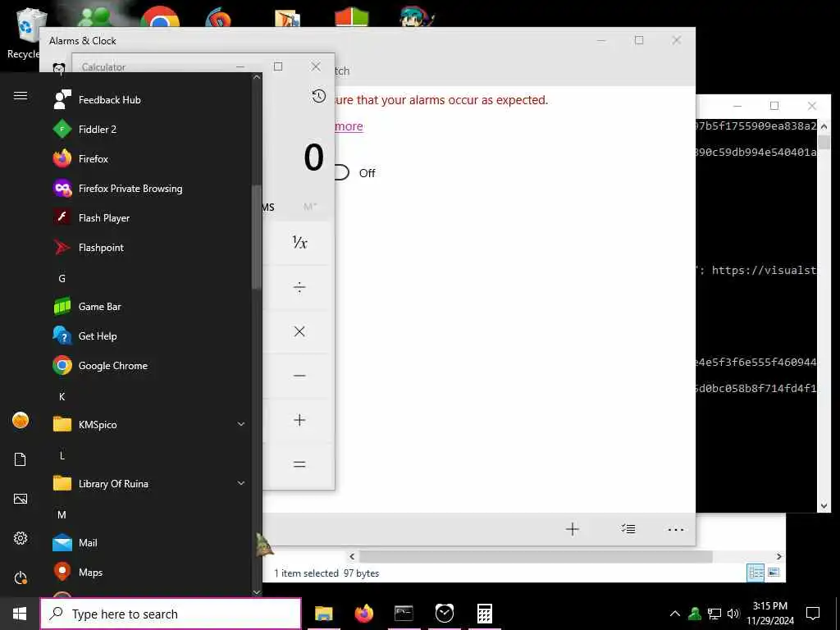Viewport: 840px width, 630px height.
Task: Open the taskbar clock 3:15 PM
Action: [770, 614]
